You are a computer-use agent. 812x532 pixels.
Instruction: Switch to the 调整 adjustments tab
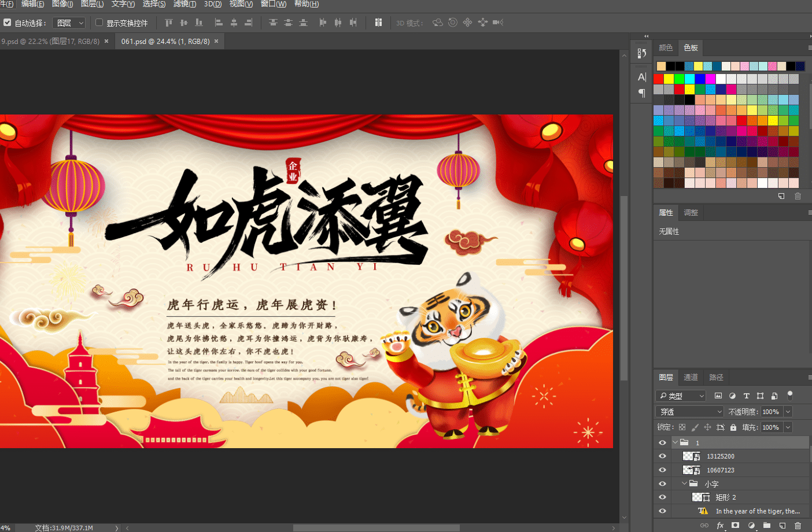pos(691,212)
